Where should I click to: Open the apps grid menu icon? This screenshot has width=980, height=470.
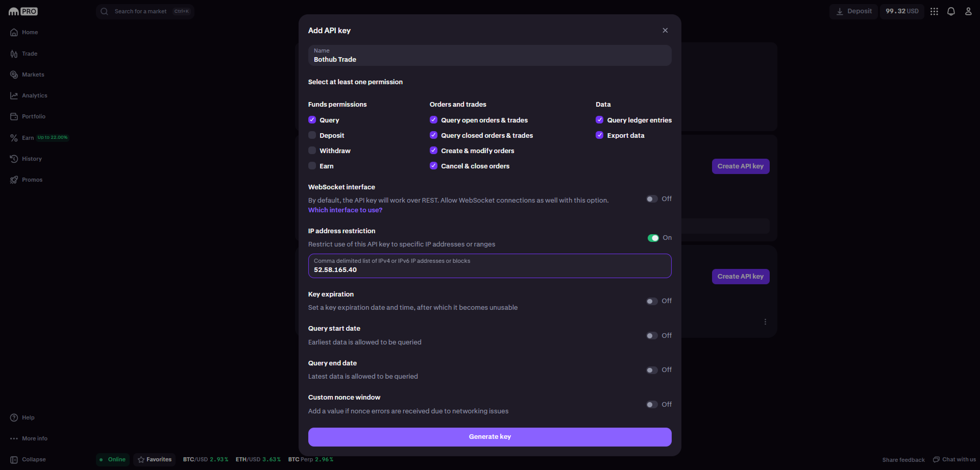(934, 11)
